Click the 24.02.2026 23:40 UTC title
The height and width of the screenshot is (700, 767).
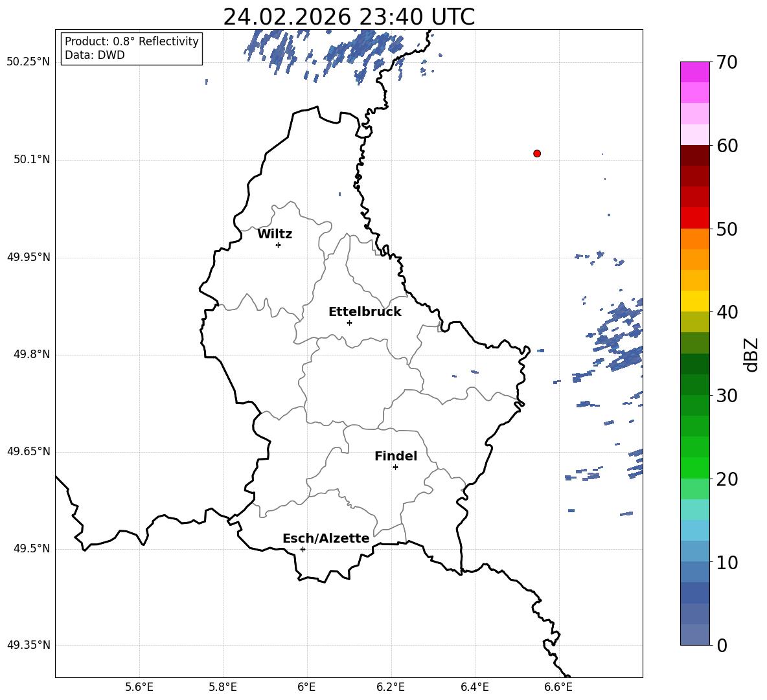349,17
